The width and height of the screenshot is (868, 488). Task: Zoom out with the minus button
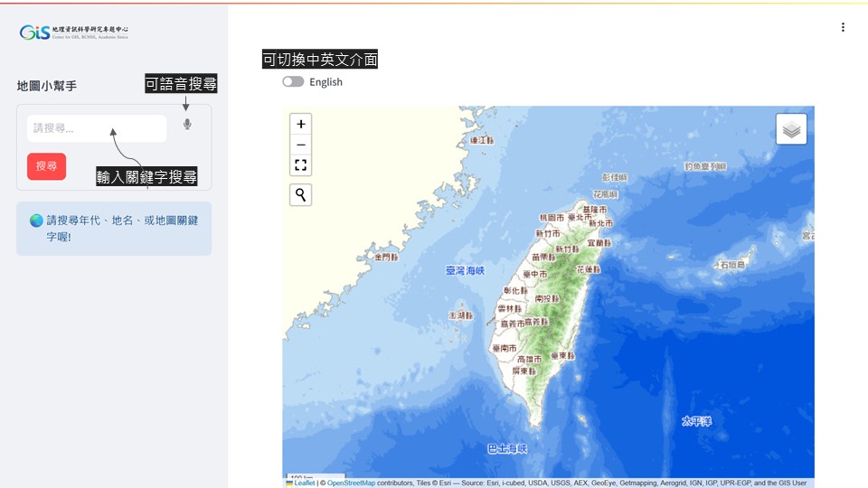point(301,145)
